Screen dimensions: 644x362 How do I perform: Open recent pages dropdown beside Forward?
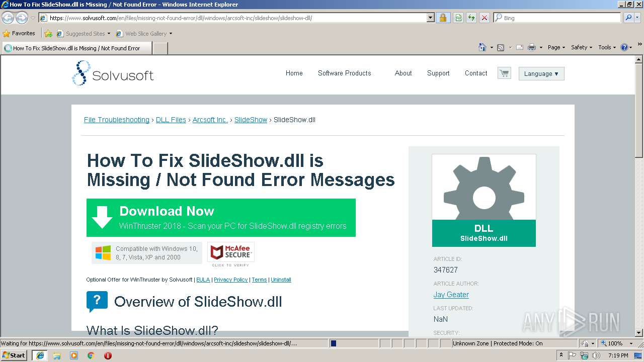[x=33, y=18]
